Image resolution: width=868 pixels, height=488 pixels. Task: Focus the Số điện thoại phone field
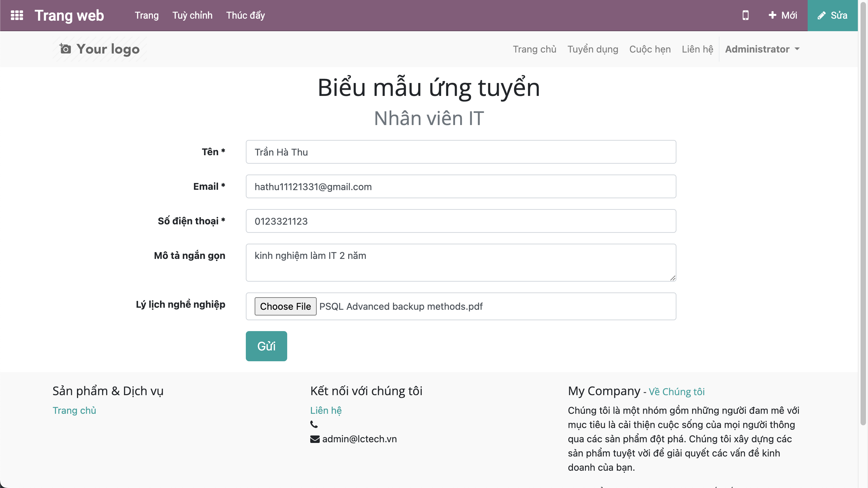[x=461, y=221]
